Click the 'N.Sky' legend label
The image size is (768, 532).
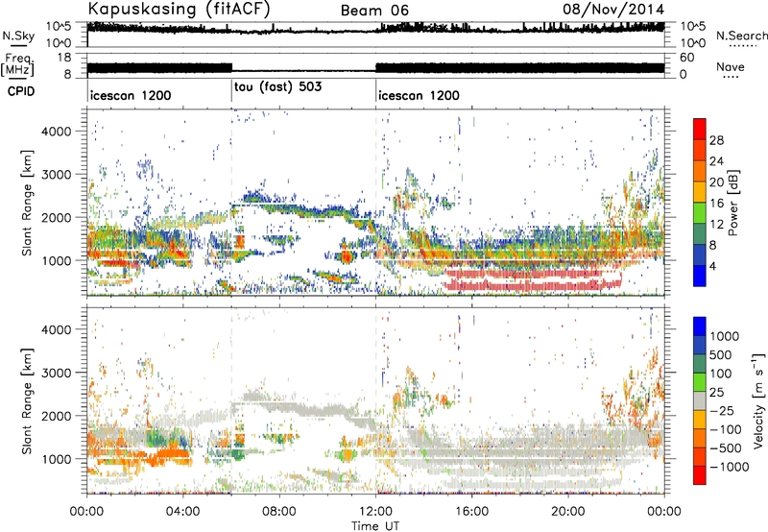point(18,36)
